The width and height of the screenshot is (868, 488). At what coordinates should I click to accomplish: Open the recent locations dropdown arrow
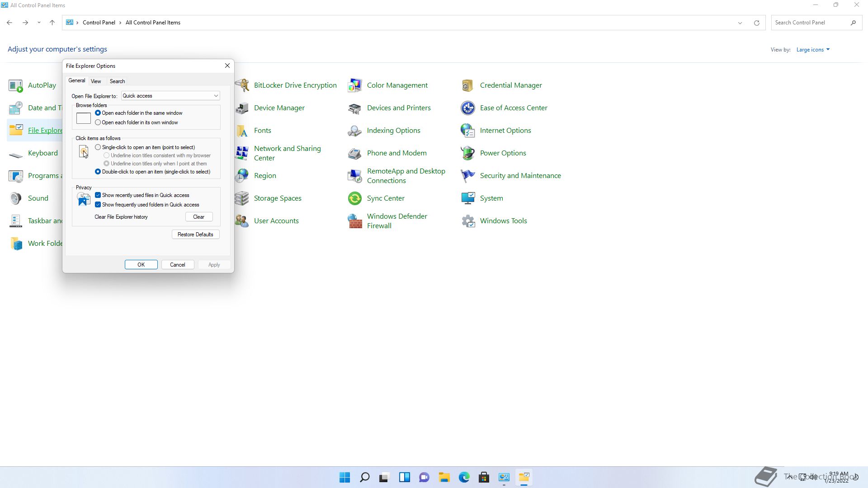tap(39, 23)
